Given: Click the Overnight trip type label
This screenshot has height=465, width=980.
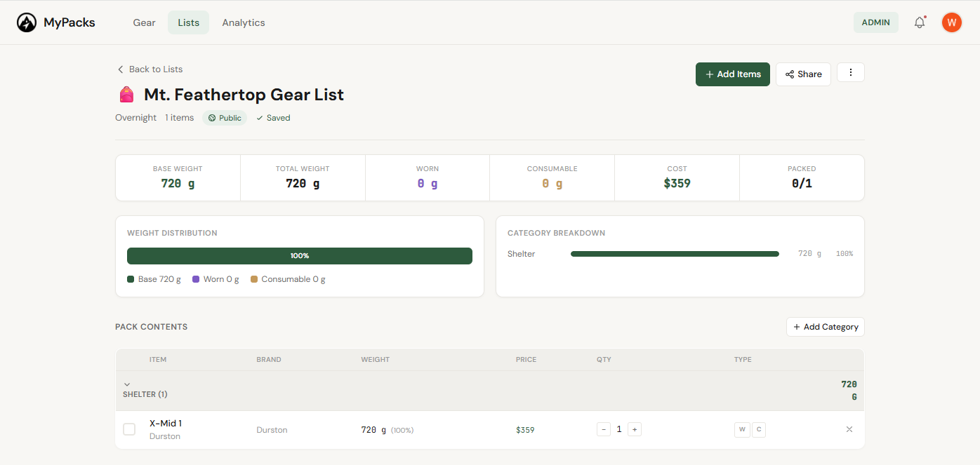Looking at the screenshot, I should pyautogui.click(x=135, y=118).
